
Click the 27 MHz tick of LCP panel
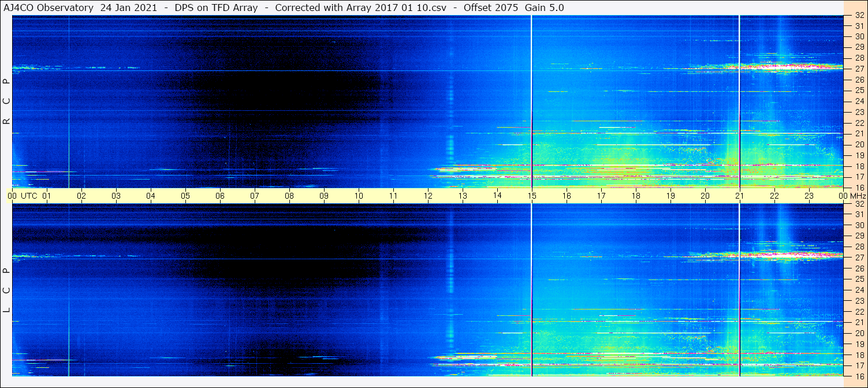pos(859,258)
